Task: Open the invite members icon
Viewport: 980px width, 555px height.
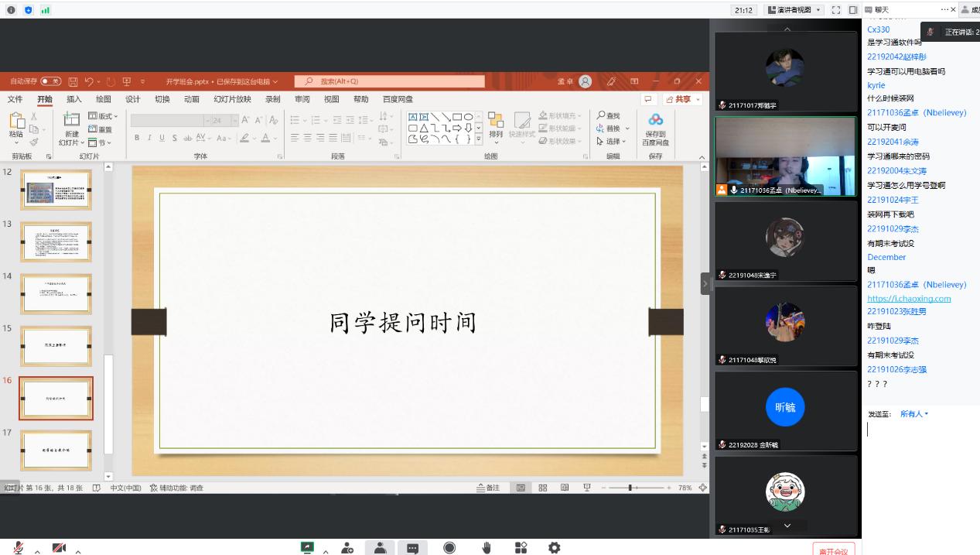Action: coord(347,548)
